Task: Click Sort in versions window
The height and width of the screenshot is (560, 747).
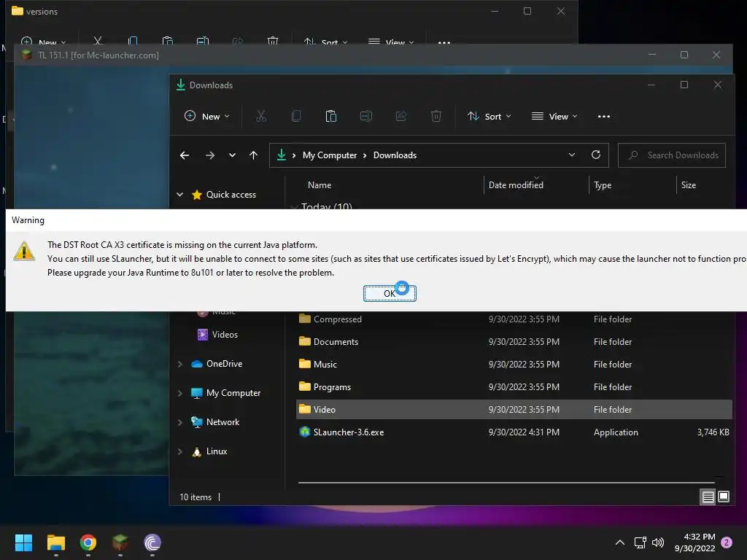Action: tap(325, 40)
